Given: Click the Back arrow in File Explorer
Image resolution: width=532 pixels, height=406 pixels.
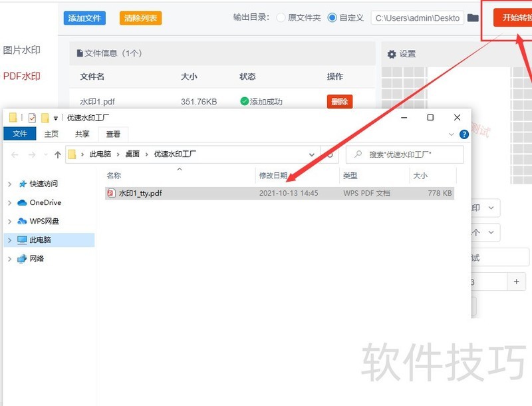Looking at the screenshot, I should click(15, 154).
